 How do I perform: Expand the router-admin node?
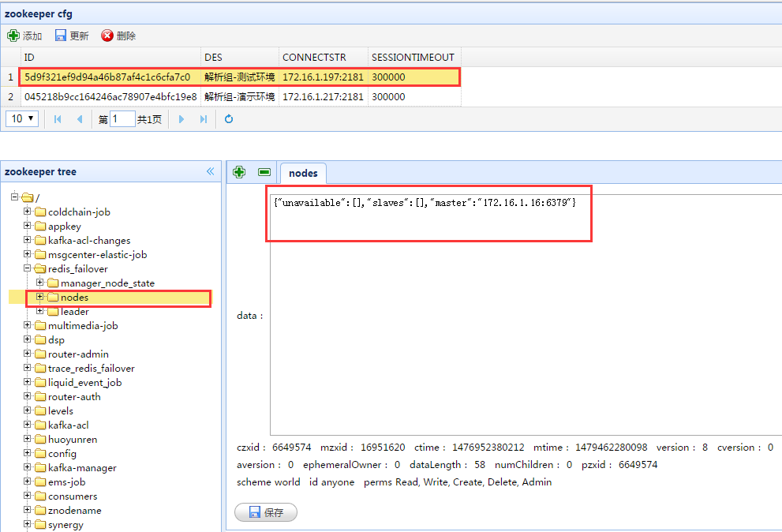(28, 354)
